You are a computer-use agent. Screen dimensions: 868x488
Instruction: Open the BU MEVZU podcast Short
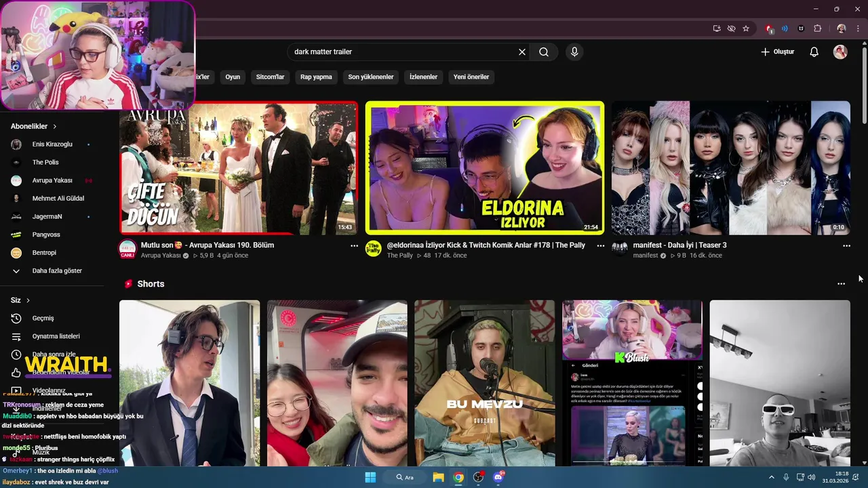pos(485,383)
